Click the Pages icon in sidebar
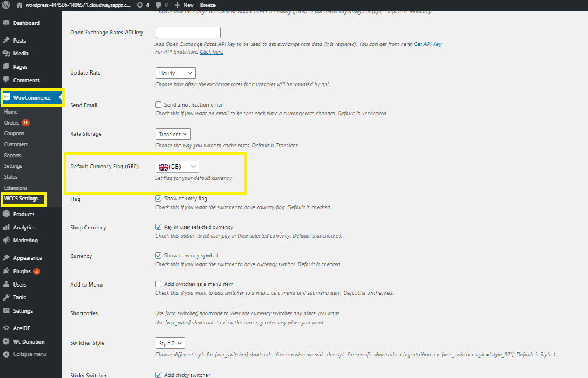The height and width of the screenshot is (378, 588). (x=6, y=66)
